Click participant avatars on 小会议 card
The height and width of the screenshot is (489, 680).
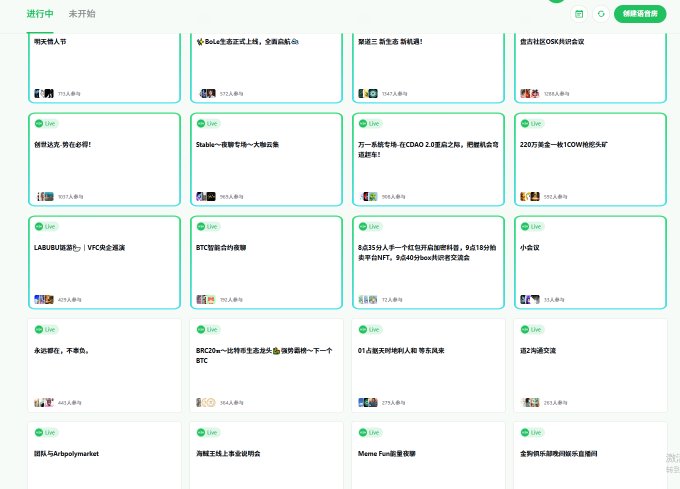click(530, 300)
